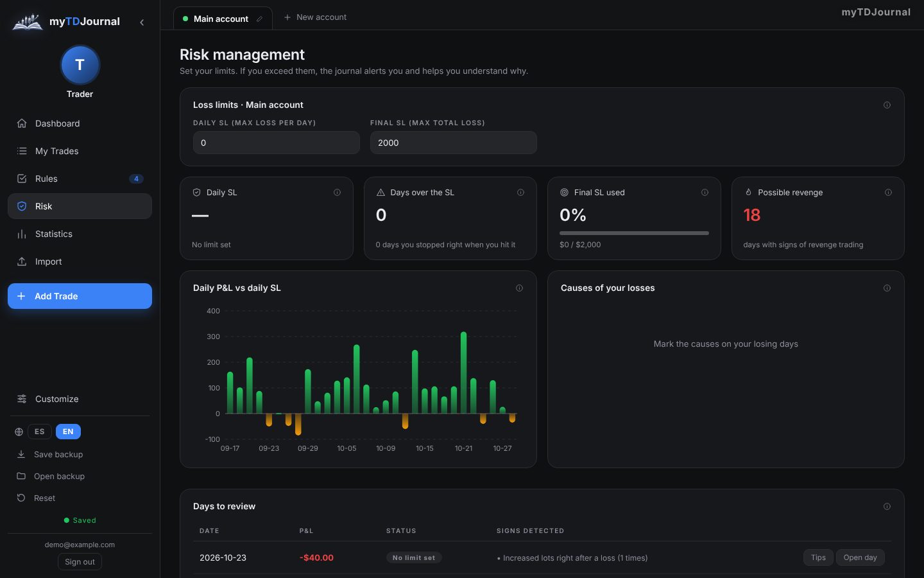The image size is (924, 578).
Task: Click the globe language icon
Action: (19, 432)
